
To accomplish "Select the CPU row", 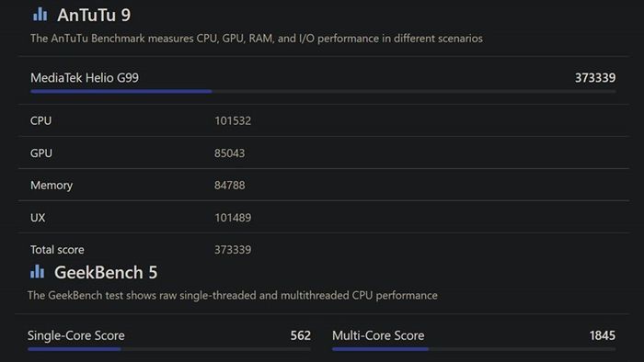I will pos(324,120).
